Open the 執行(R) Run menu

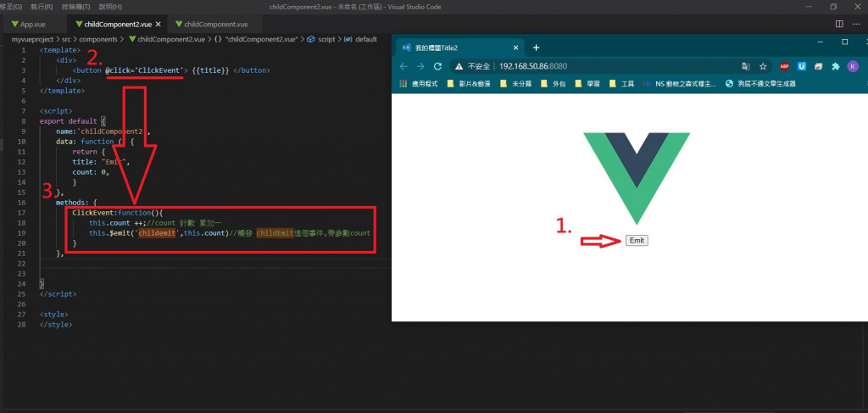pos(42,7)
